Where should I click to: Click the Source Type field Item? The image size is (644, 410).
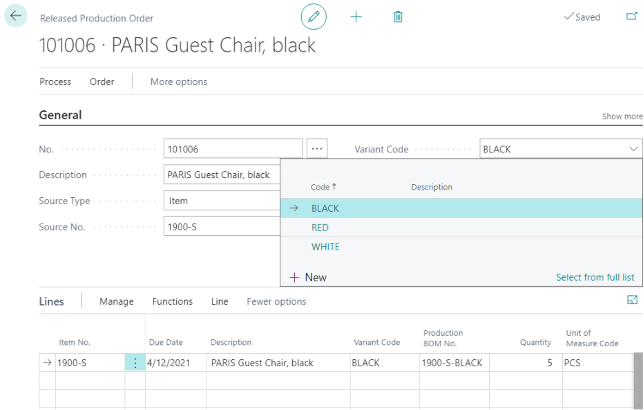click(222, 201)
